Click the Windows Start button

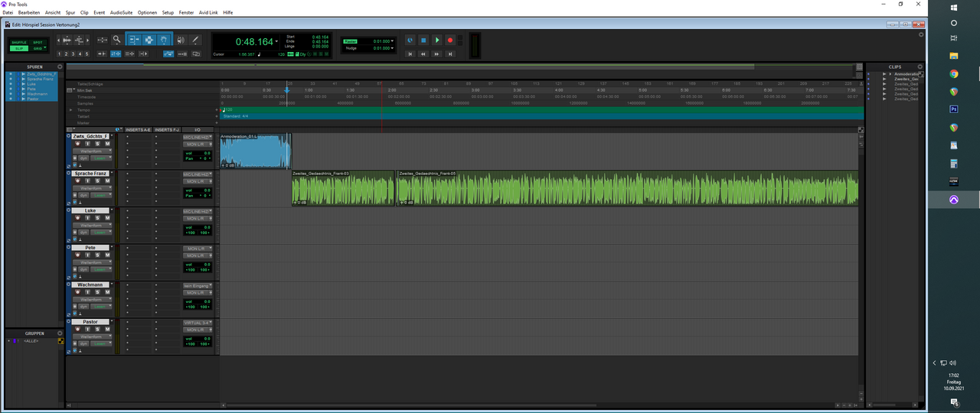pyautogui.click(x=953, y=6)
